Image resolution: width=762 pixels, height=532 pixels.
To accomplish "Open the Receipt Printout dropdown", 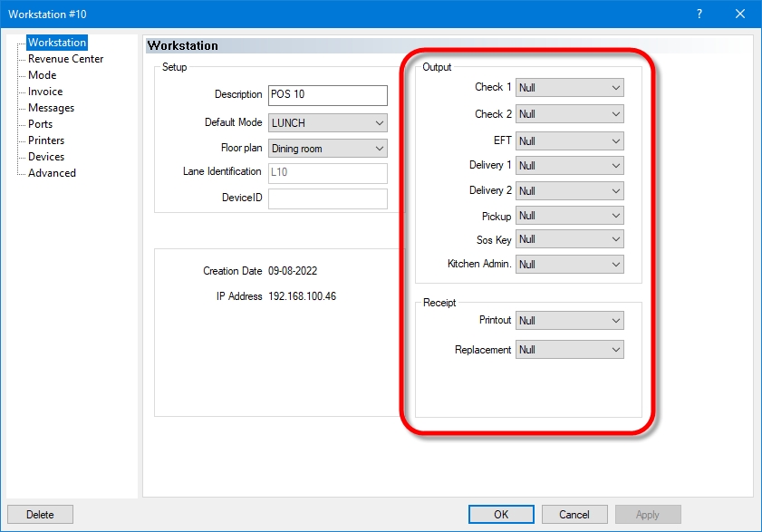I will point(569,321).
